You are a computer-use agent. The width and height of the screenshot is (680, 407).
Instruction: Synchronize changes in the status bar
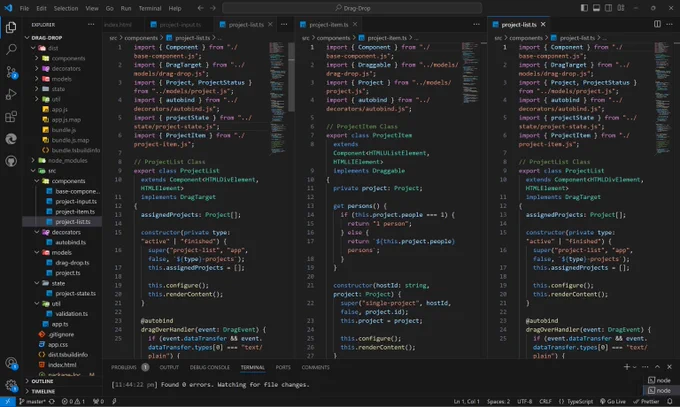pyautogui.click(x=52, y=401)
